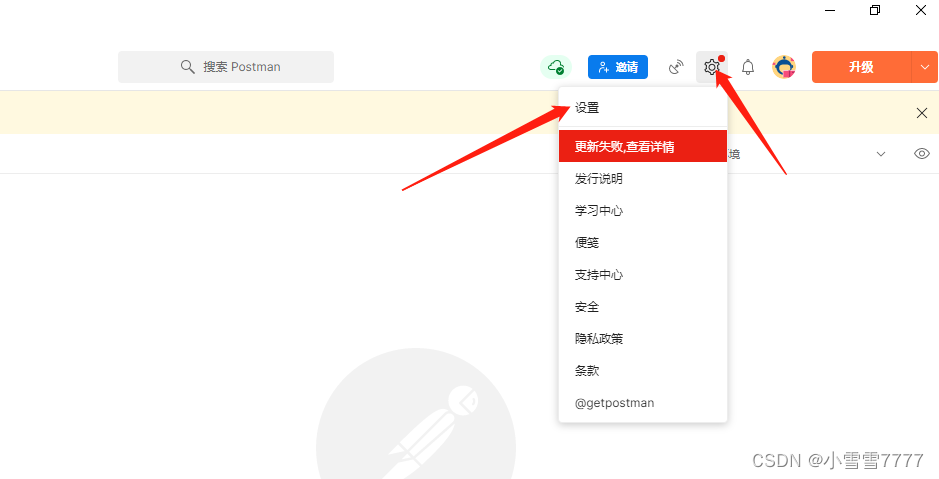Open 学习中心 from the menu
939x479 pixels.
(x=643, y=211)
